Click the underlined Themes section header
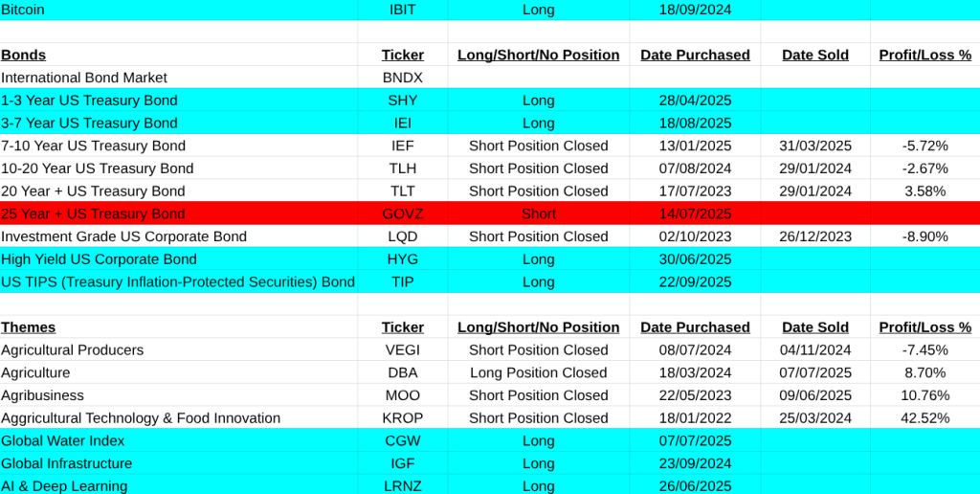Viewport: 980px width, 494px height. (x=28, y=327)
